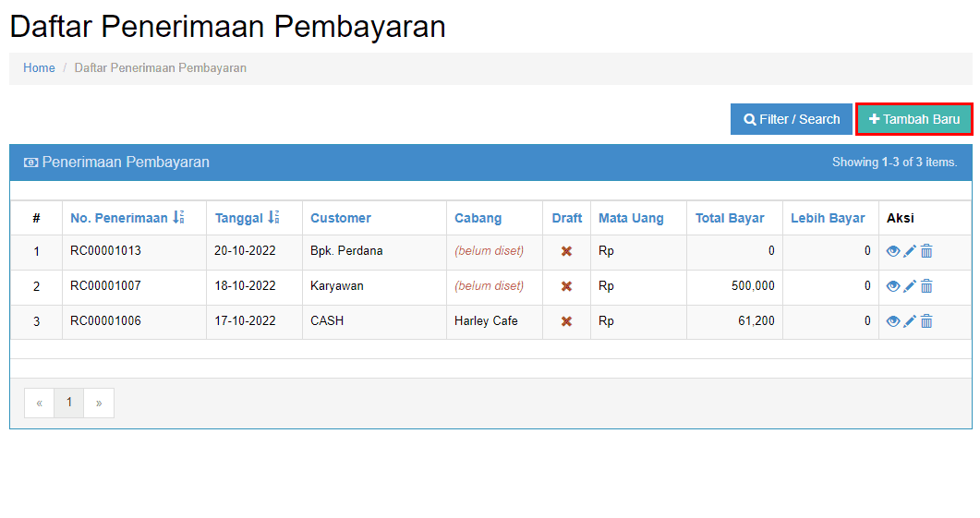Click customer Bpk. Perdana
This screenshot has width=980, height=518.
click(x=346, y=250)
